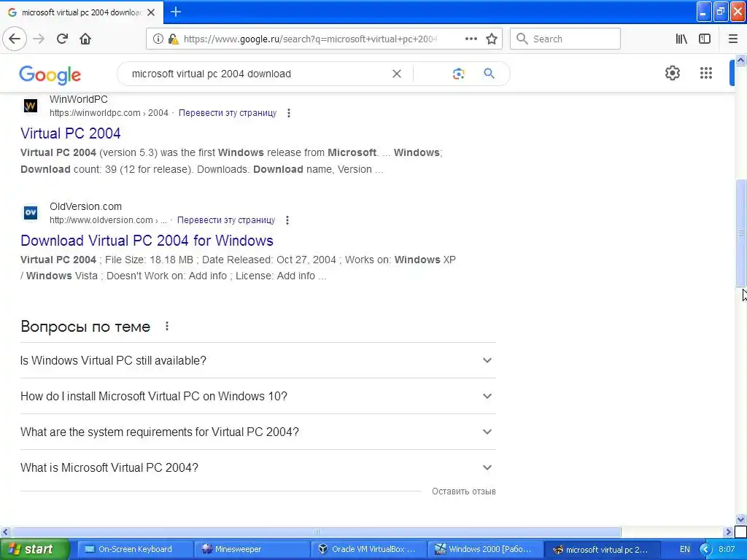
Task: Expand hidden system tray icons
Action: pyautogui.click(x=705, y=550)
